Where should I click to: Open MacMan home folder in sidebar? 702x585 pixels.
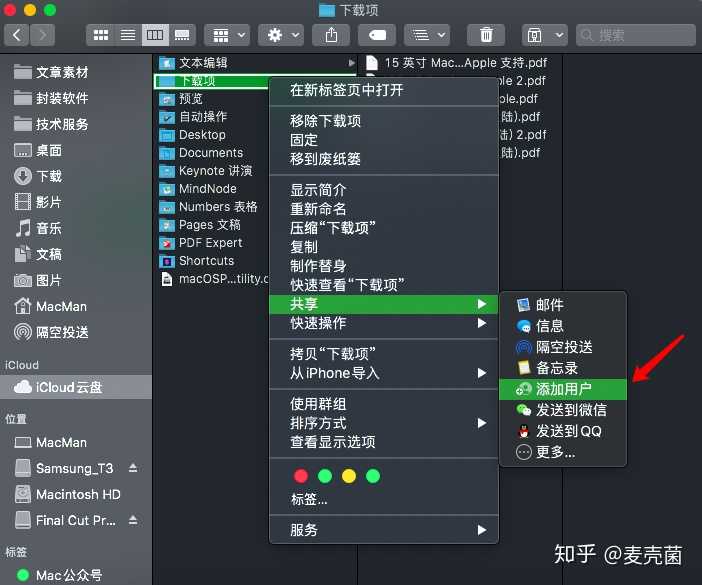coord(50,307)
